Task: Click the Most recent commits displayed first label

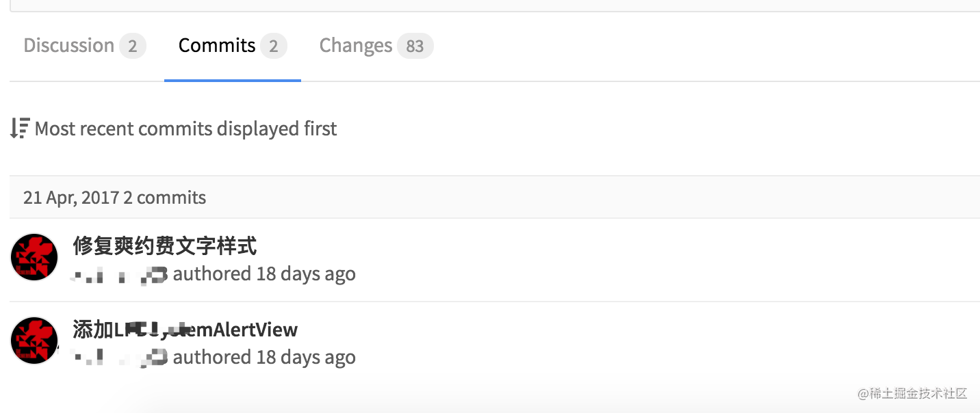Action: pyautogui.click(x=185, y=129)
